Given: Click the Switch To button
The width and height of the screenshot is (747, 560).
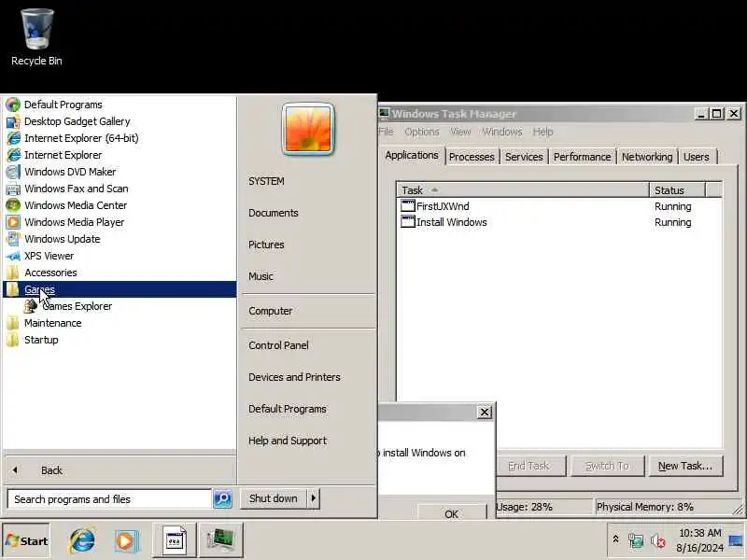Looking at the screenshot, I should tap(608, 466).
